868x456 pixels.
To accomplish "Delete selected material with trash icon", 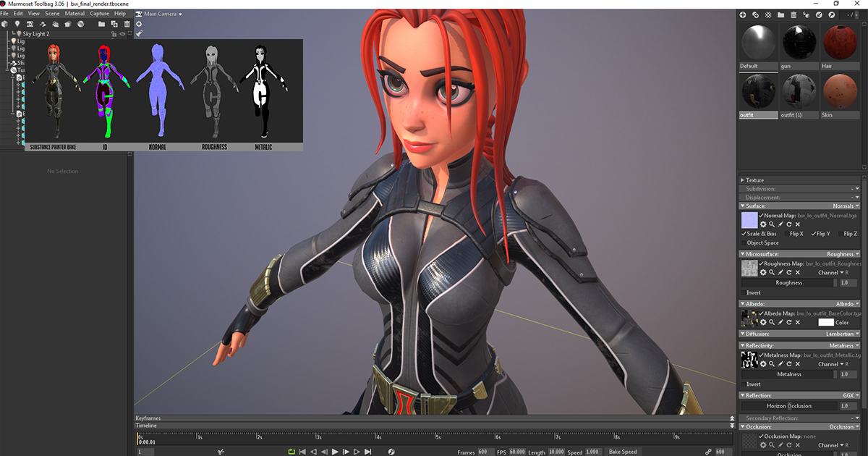I will [x=793, y=14].
